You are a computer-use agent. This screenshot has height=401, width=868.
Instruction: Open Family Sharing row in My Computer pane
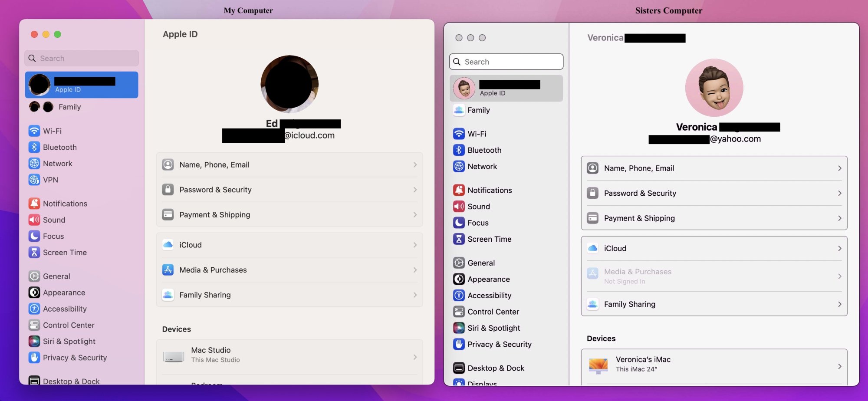click(x=289, y=295)
